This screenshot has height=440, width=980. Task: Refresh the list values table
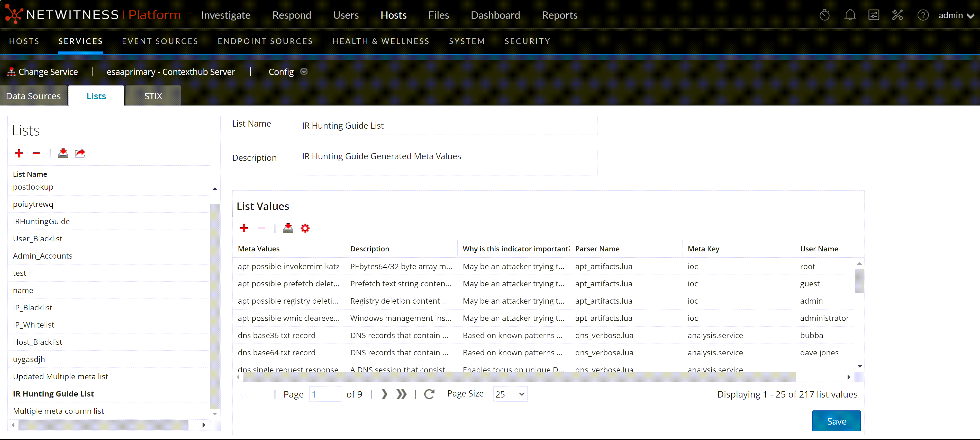(x=429, y=394)
